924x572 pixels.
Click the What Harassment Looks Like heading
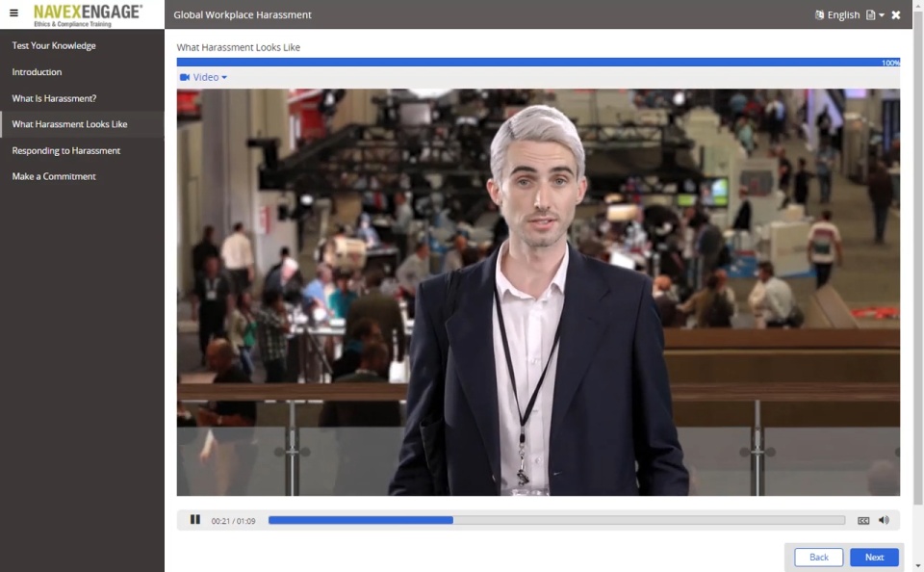point(238,47)
